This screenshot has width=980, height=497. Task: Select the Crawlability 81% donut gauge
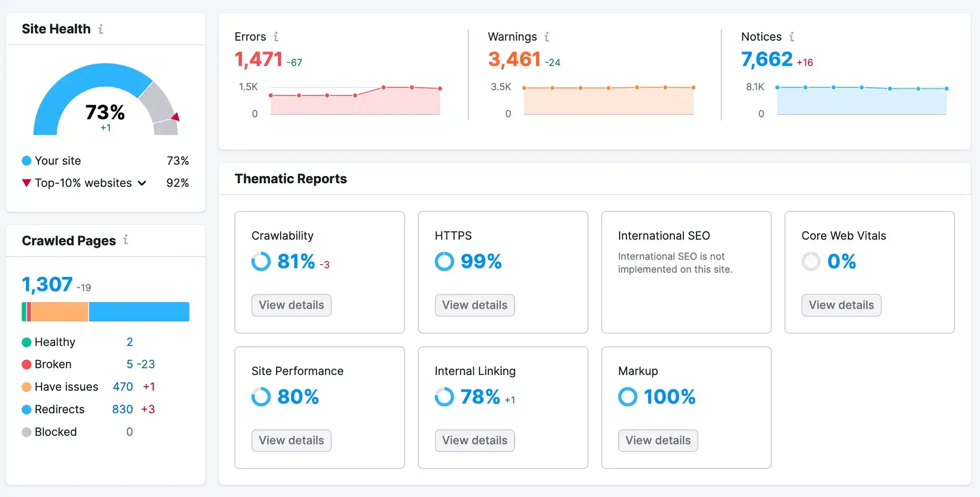[x=261, y=261]
